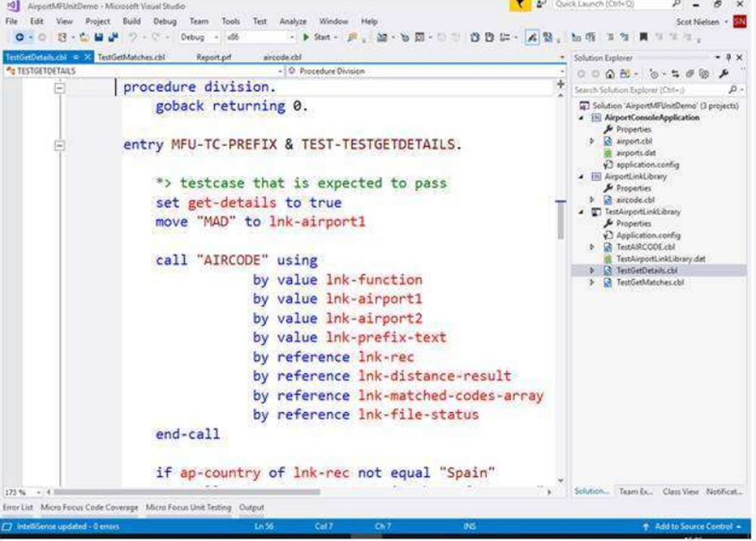The width and height of the screenshot is (756, 541).
Task: Click the New Project toolbar icon
Action: tap(62, 37)
